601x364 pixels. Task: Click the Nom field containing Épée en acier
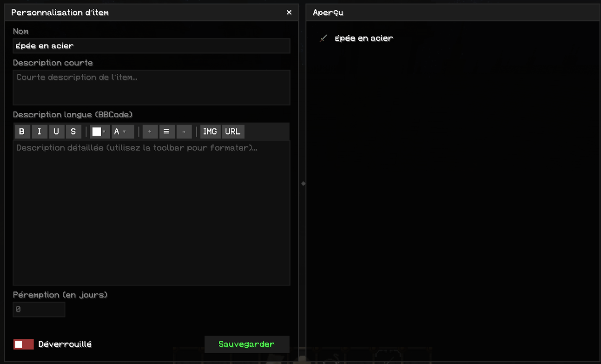pos(151,46)
